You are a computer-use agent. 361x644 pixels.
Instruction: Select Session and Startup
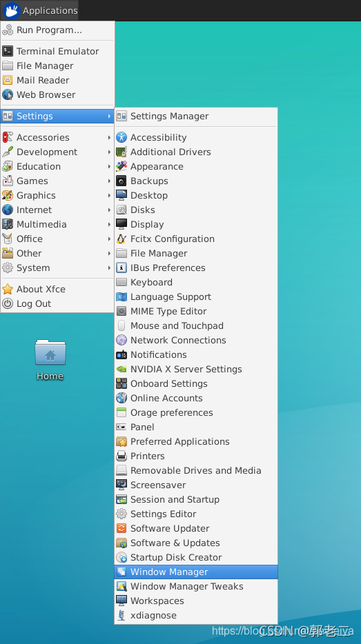pyautogui.click(x=196, y=499)
